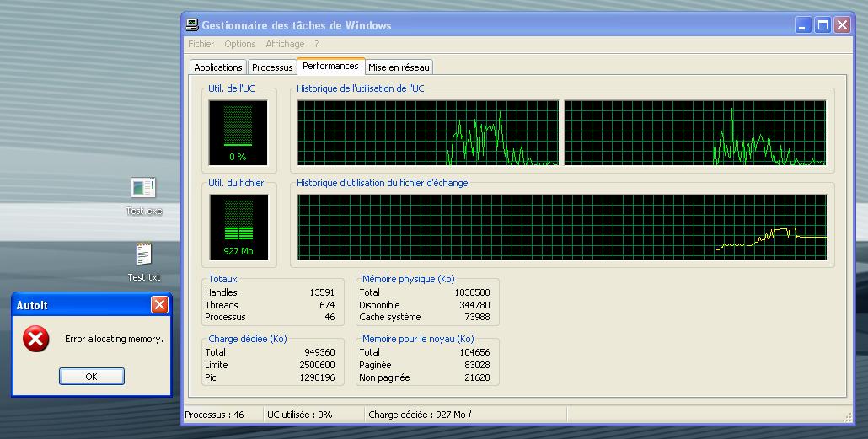Click the Totaux heading
The height and width of the screenshot is (439, 868).
pyautogui.click(x=222, y=279)
